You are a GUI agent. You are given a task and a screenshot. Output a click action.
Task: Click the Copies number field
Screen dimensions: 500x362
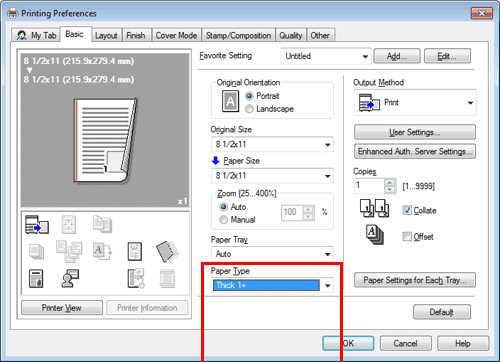coord(369,186)
